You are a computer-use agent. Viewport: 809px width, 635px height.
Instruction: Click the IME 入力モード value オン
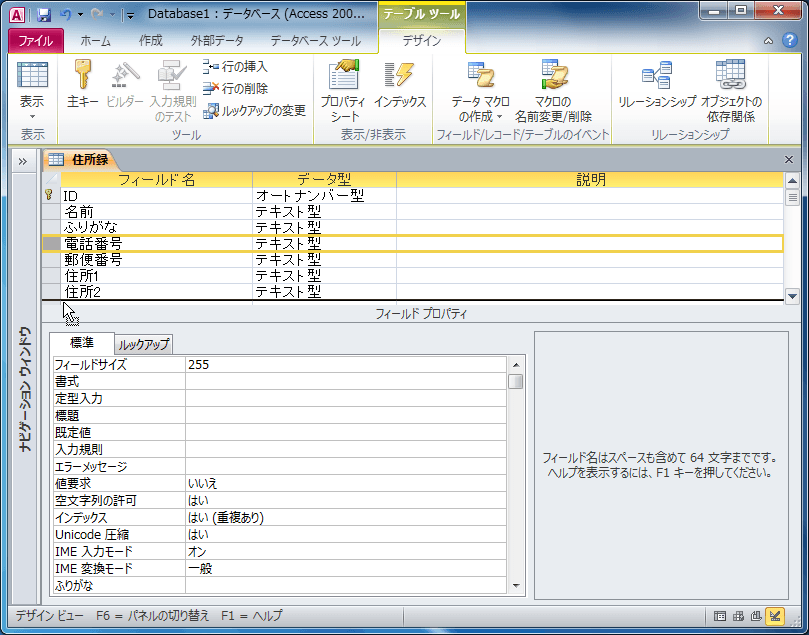(x=346, y=551)
